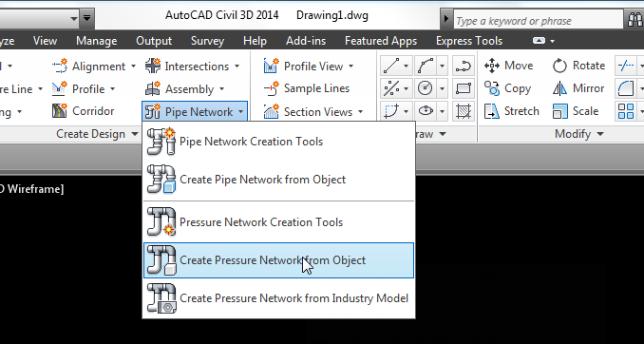This screenshot has width=644, height=344.
Task: Click the Sample Lines tool
Action: pos(306,88)
